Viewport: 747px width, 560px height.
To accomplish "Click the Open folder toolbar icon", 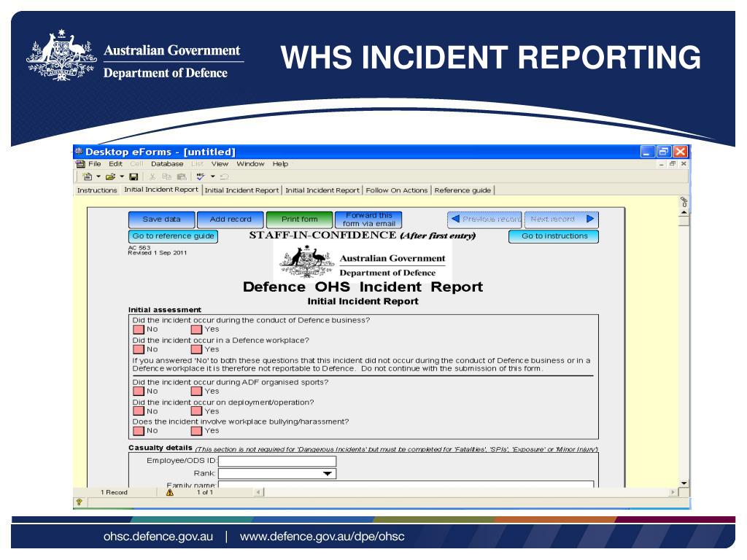I will (x=111, y=176).
